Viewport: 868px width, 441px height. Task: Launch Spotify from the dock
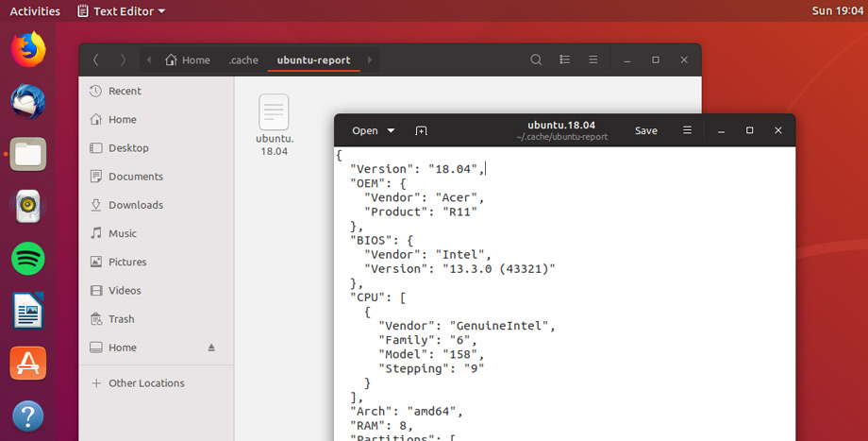pyautogui.click(x=28, y=258)
